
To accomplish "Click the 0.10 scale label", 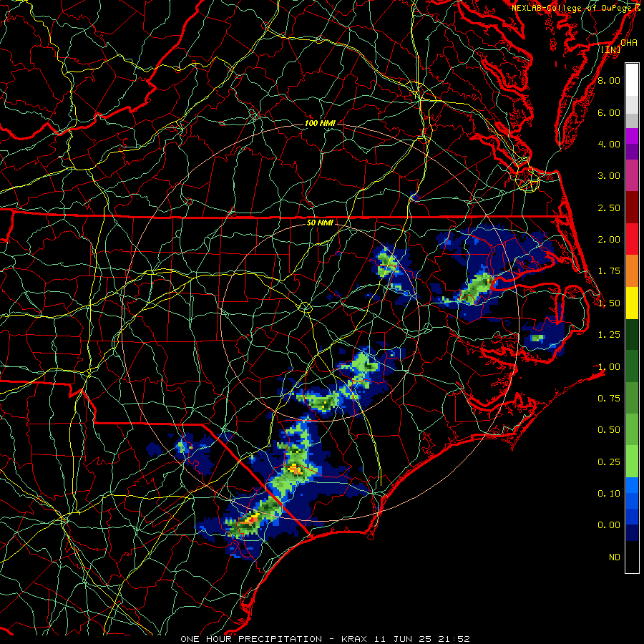I will 609,493.
